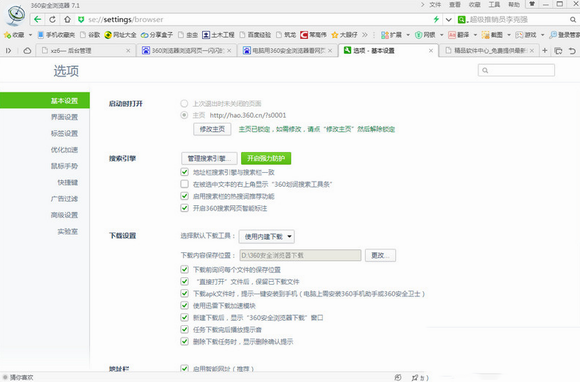The width and height of the screenshot is (580, 382).
Task: Go to the homepage via house icon
Action: [x=67, y=20]
